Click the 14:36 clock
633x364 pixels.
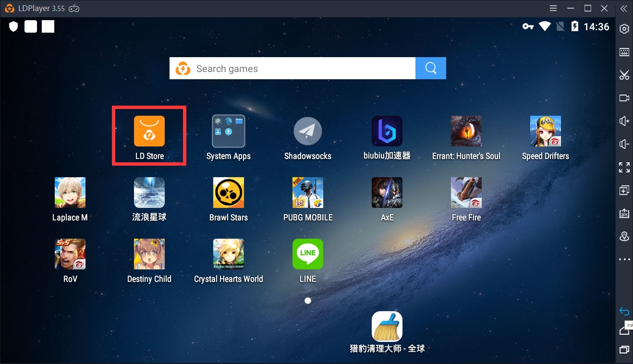coord(596,27)
